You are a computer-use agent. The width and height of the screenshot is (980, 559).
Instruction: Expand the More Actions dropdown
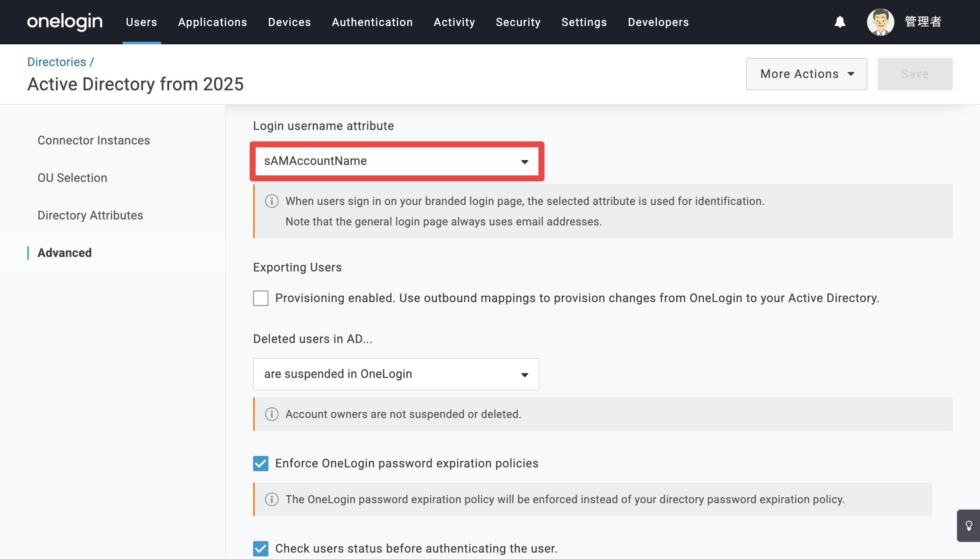(x=807, y=74)
